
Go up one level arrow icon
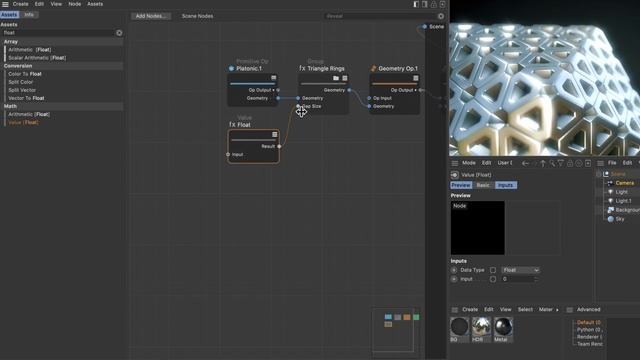[543, 163]
